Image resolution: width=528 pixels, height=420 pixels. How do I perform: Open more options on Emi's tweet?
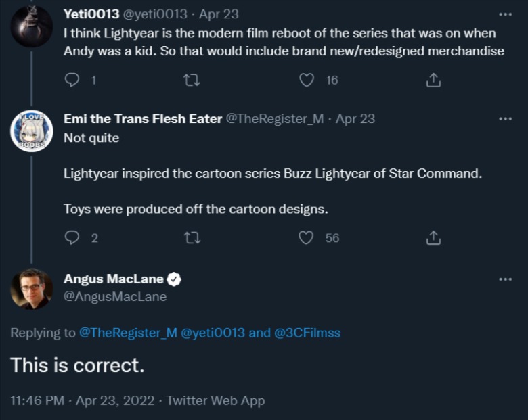(505, 119)
